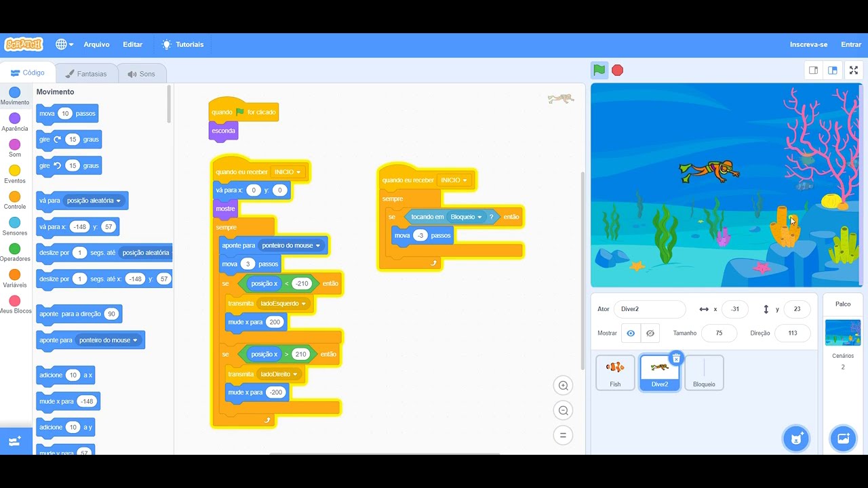
Task: Click the 'quando bandeira for clicado' hat block
Action: point(243,110)
